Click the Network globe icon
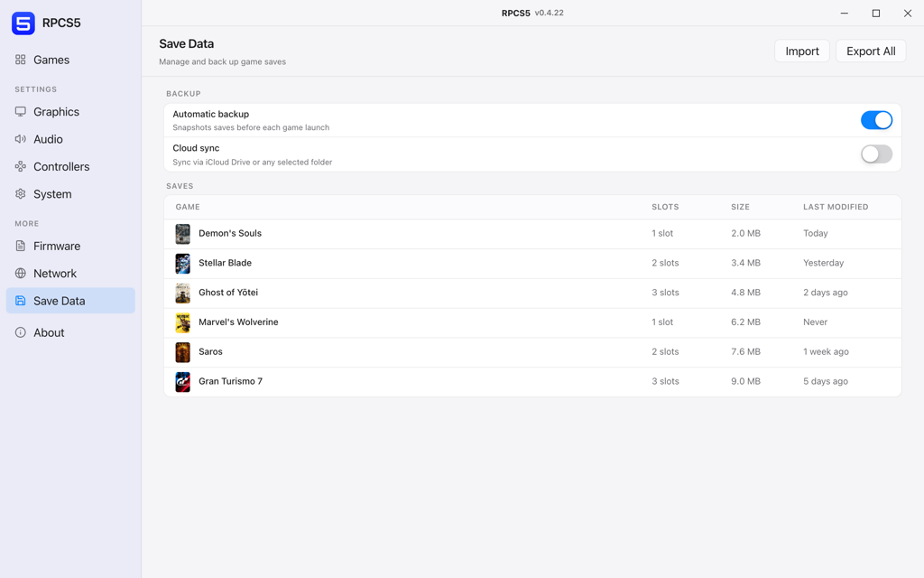The image size is (924, 578). [21, 273]
